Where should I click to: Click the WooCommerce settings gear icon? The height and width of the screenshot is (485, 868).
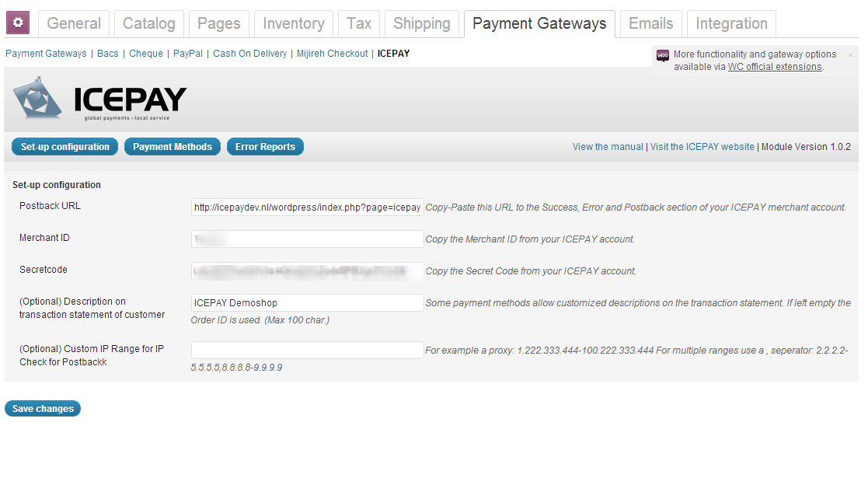[x=18, y=23]
